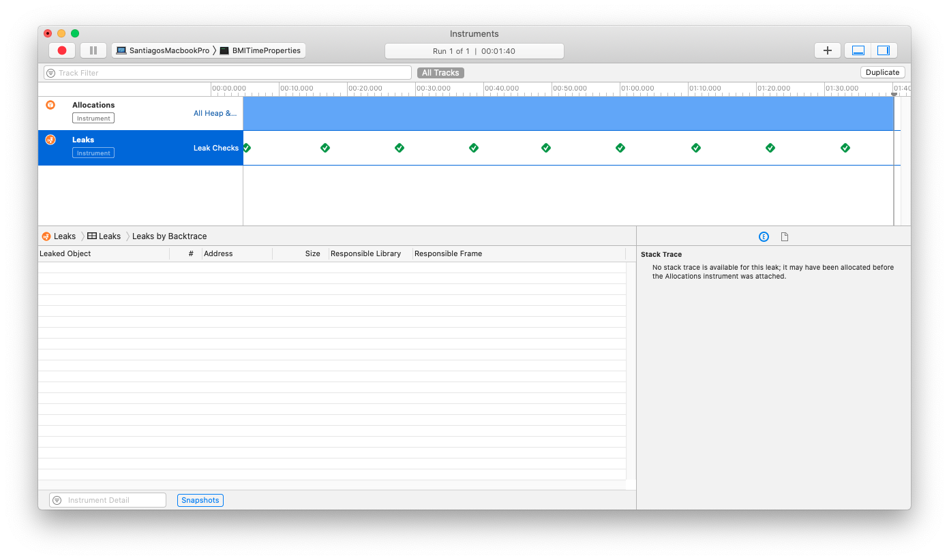
Task: Switch to the document inspector tab
Action: [785, 236]
